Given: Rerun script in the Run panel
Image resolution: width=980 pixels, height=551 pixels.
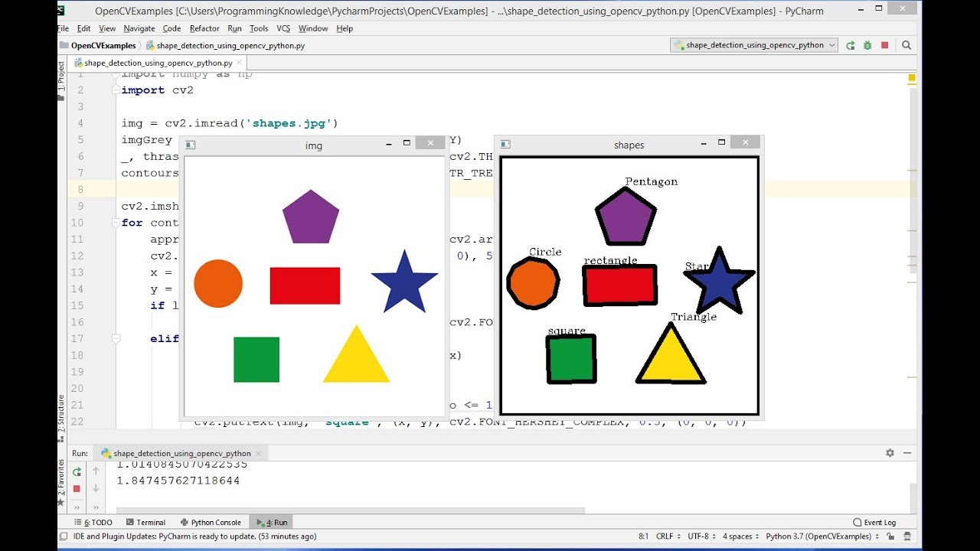Looking at the screenshot, I should (77, 472).
